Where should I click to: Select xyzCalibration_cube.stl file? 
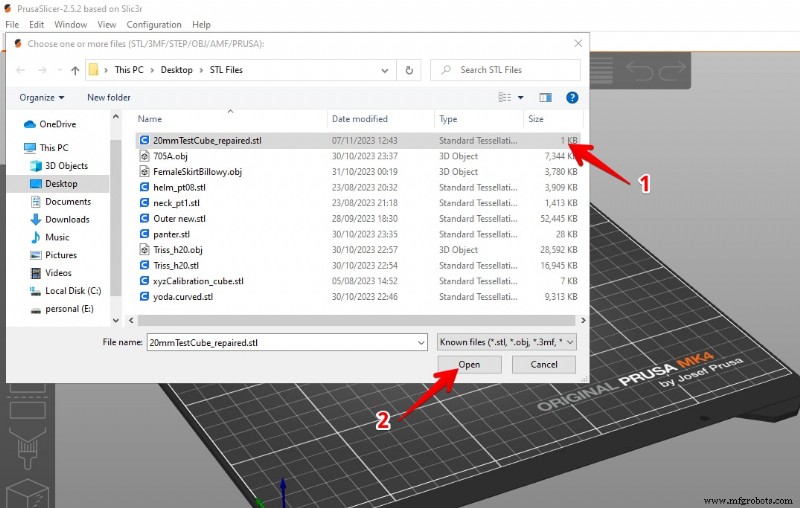click(x=358, y=281)
